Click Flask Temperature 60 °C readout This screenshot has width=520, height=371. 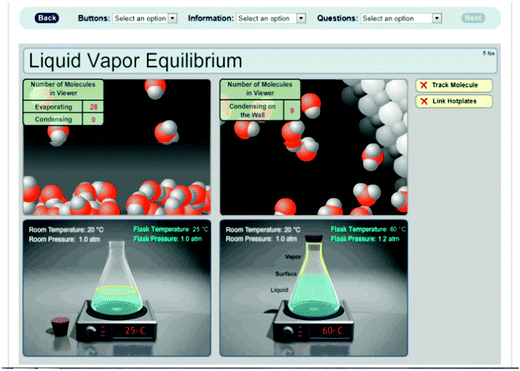[368, 229]
